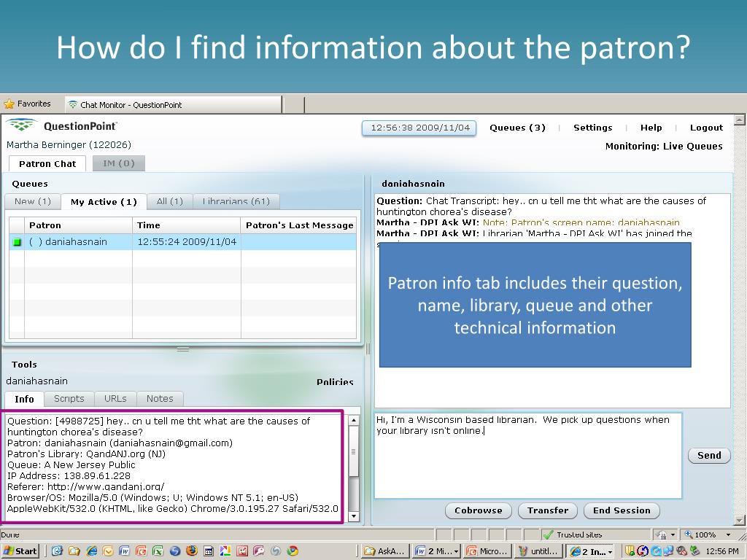Click the yellow shield system tray icon

tap(630, 551)
